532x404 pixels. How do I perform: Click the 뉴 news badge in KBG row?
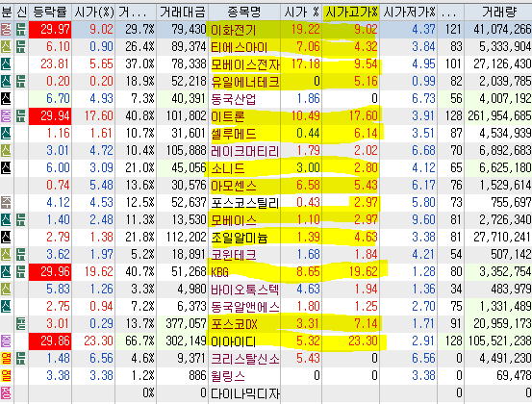(x=21, y=271)
